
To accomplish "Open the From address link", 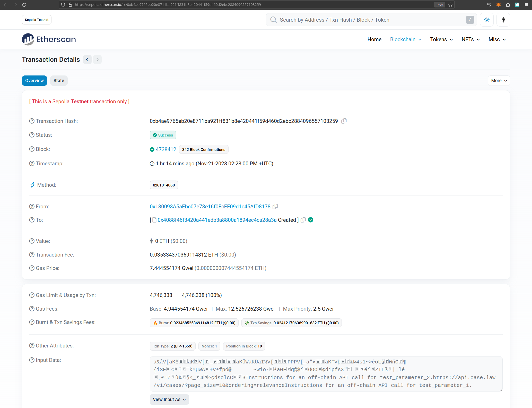I will 210,207.
